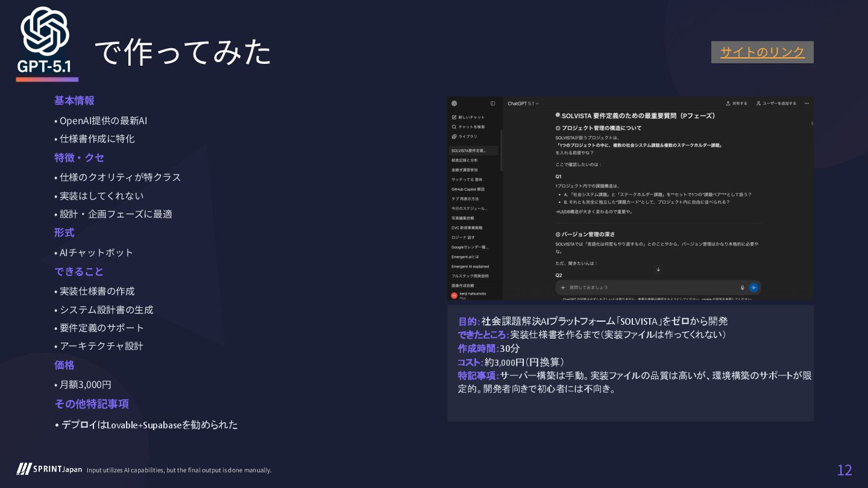Open the サイトのリンク hyperlink
Viewport: 868px width, 488px height.
(762, 52)
